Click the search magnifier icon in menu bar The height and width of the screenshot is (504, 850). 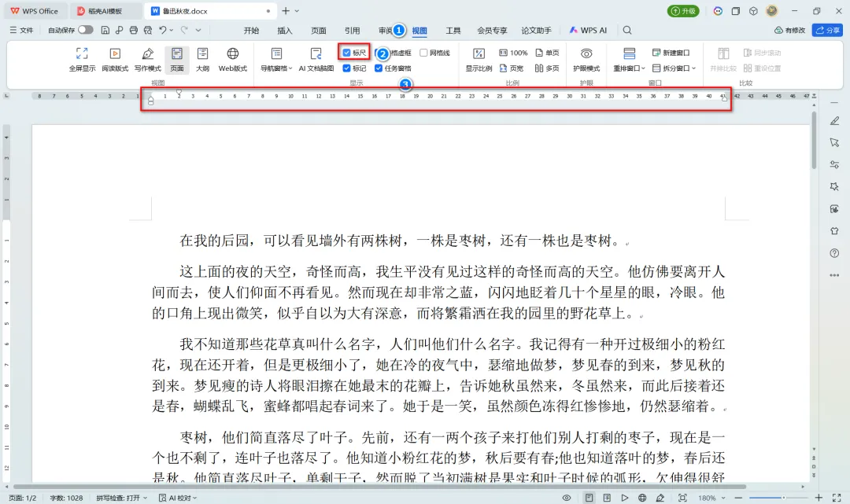[627, 31]
